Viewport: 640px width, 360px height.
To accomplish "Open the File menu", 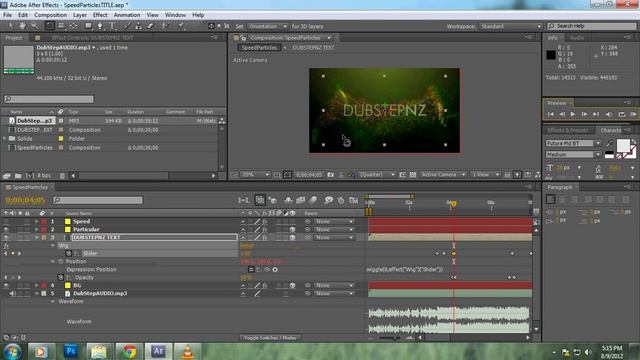I will coord(7,15).
